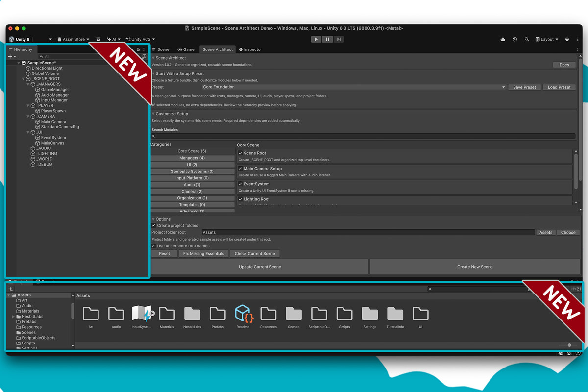The width and height of the screenshot is (588, 392).
Task: Click the Save Preset button
Action: [x=524, y=87]
